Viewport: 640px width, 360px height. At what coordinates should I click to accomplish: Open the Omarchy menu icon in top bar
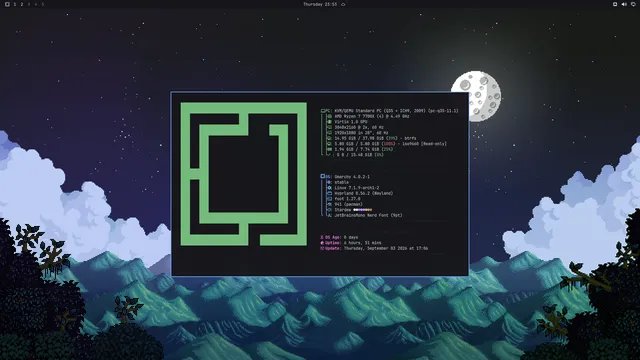pos(7,4)
